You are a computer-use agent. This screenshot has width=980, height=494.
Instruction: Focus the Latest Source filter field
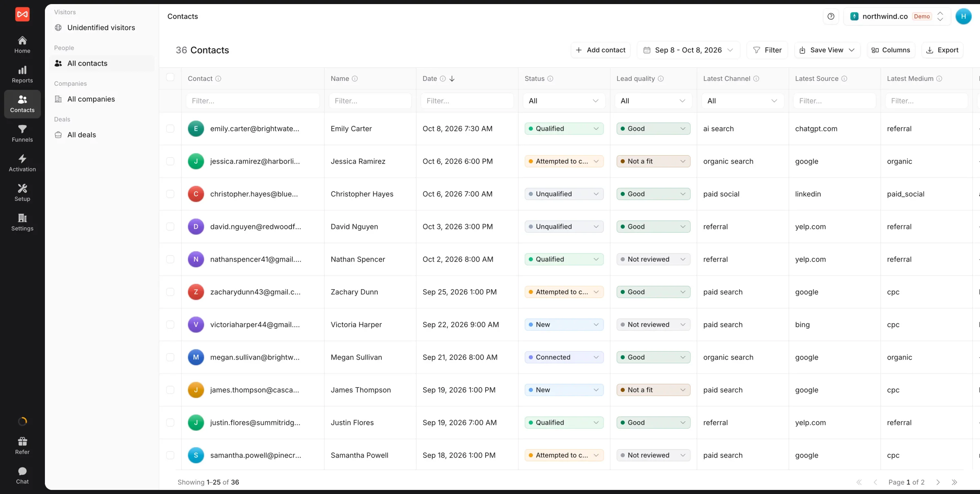point(834,101)
